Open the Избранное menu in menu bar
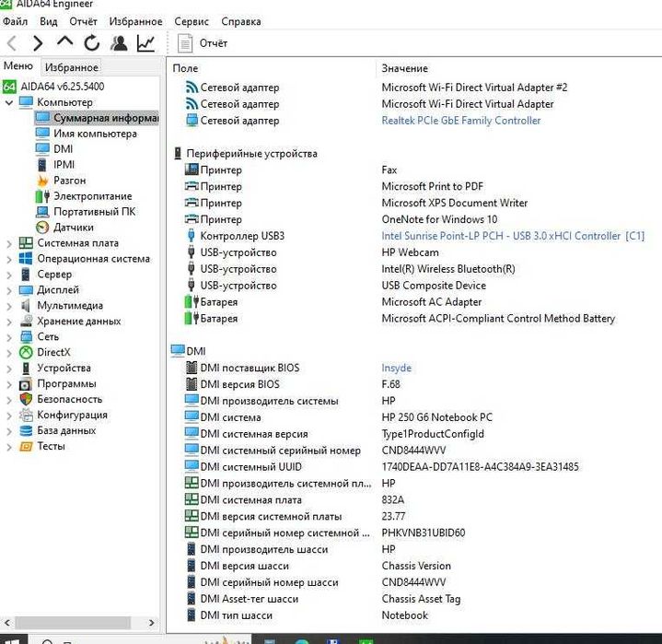 (135, 21)
